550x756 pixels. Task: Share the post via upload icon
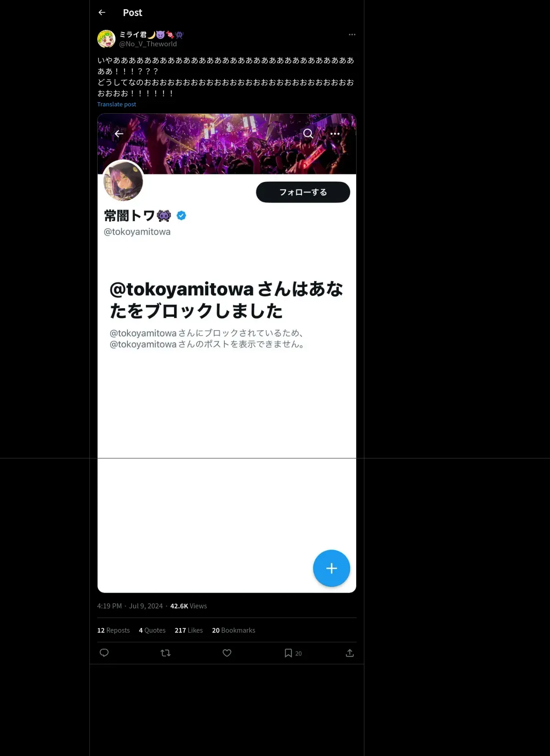pos(350,653)
